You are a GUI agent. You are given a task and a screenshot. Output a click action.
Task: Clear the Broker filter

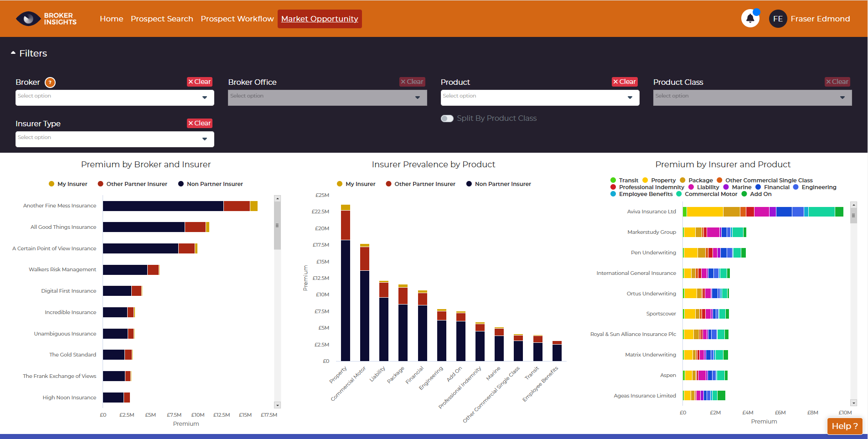pos(200,82)
